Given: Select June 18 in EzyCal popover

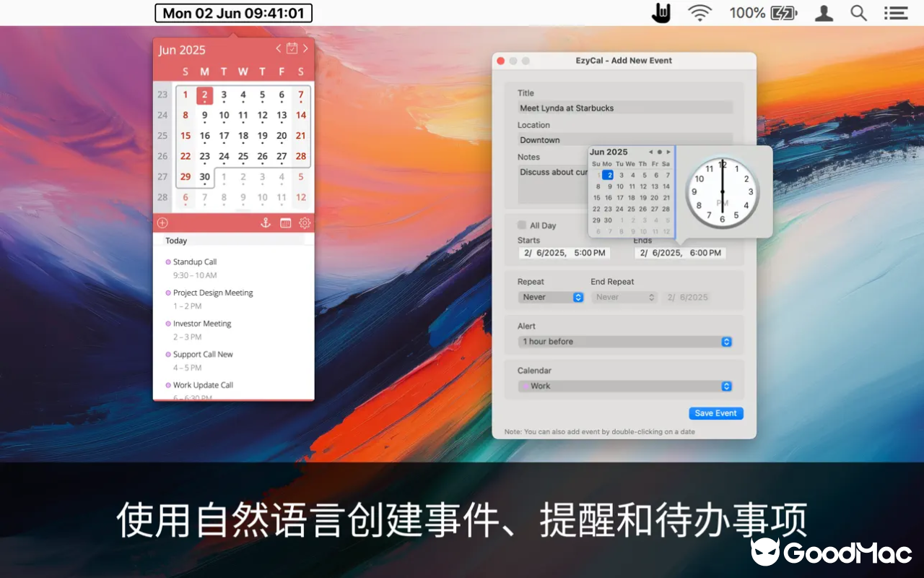Looking at the screenshot, I should click(x=243, y=136).
